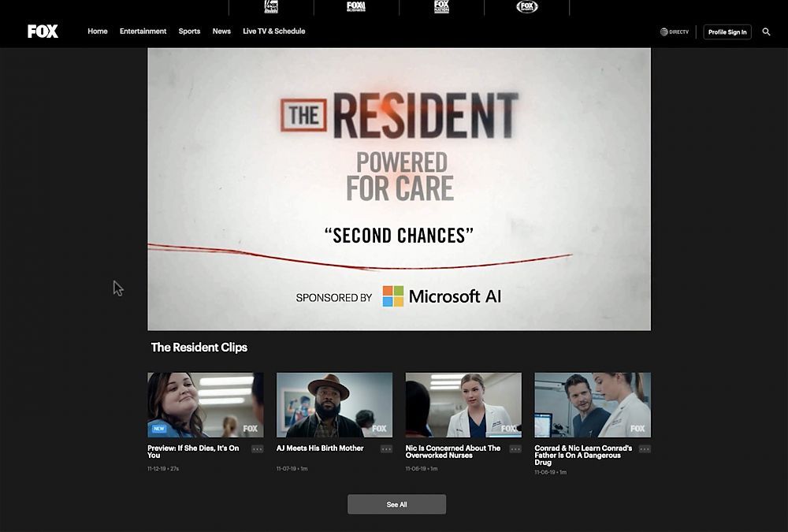Open the Entertainment menu

pyautogui.click(x=143, y=32)
